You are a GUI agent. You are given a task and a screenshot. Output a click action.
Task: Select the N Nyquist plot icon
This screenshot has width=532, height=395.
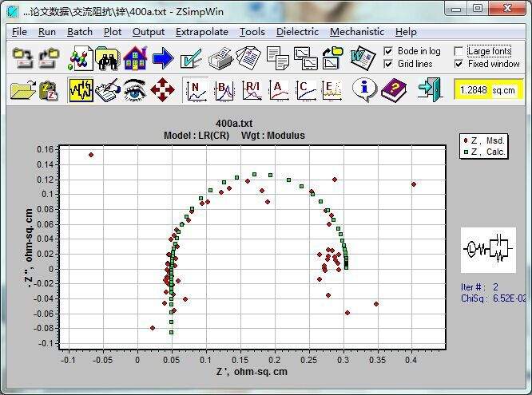[x=196, y=90]
